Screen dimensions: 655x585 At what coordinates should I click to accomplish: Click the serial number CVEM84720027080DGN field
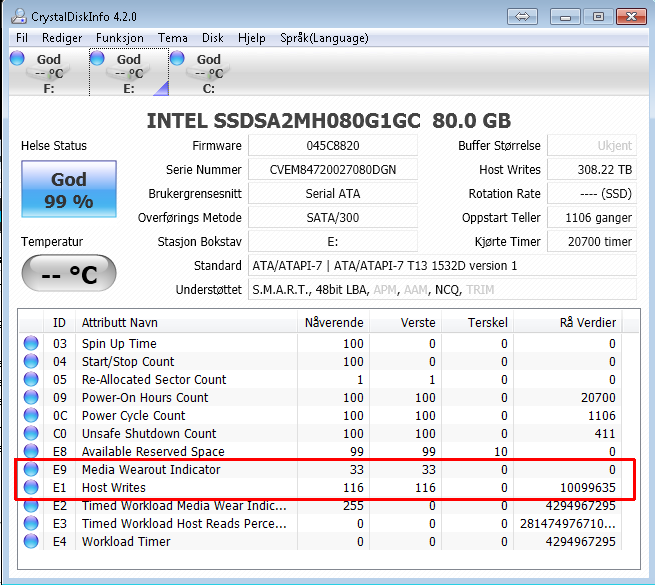tap(333, 169)
